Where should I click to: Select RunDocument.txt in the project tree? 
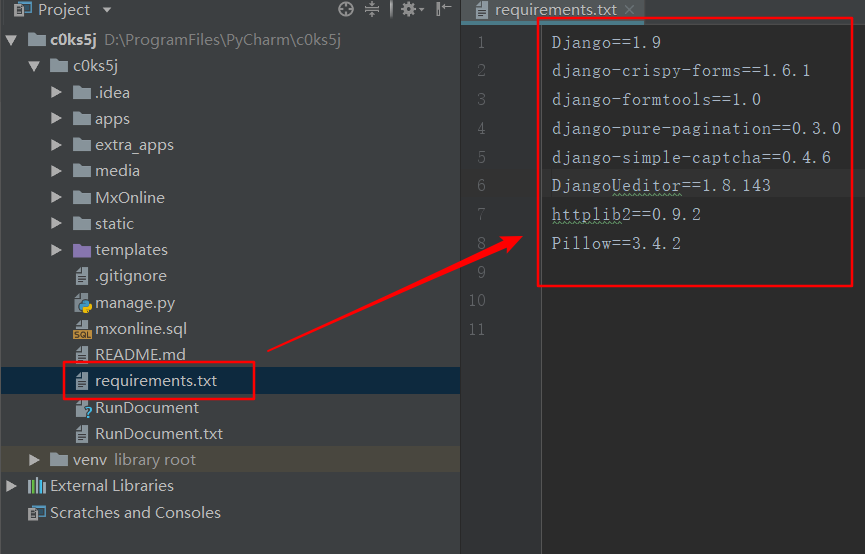[x=159, y=434]
